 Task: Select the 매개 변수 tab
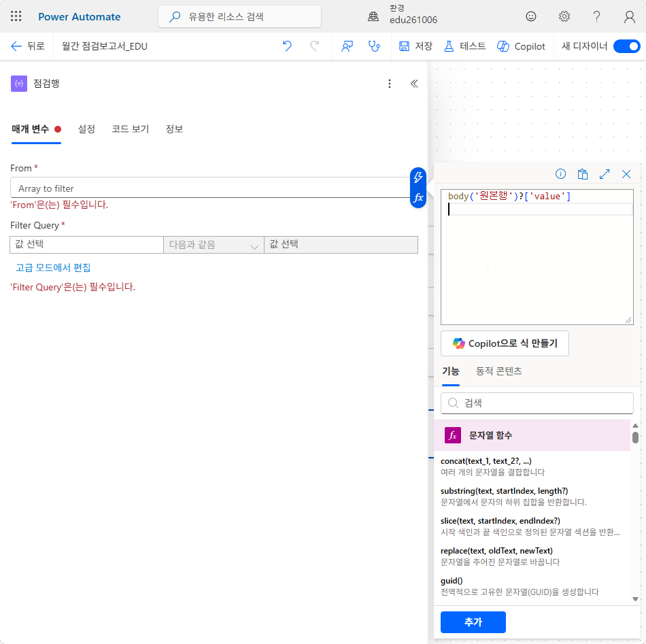pos(36,129)
